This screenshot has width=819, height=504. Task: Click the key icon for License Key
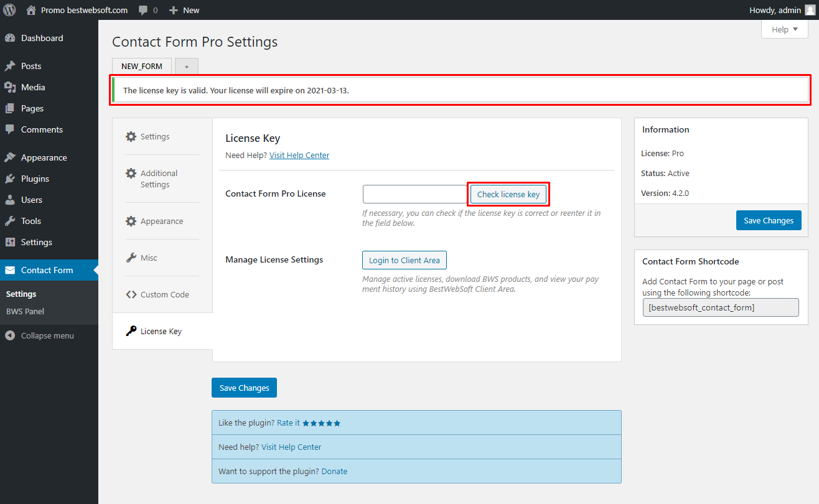click(131, 331)
